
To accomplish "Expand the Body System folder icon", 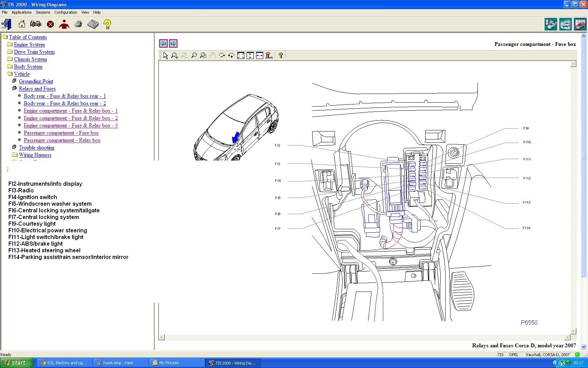I will pyautogui.click(x=10, y=66).
